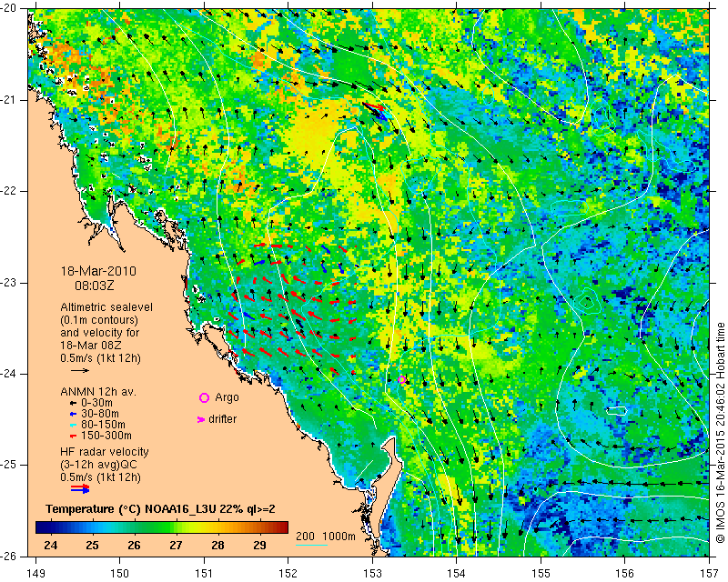
Task: Click the magenta Argo circle in the legend
Action: click(204, 397)
